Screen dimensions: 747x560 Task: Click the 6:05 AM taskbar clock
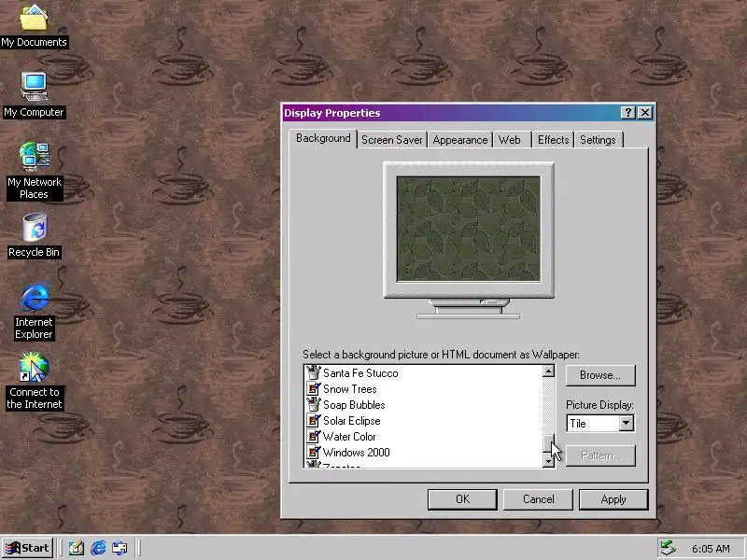(711, 549)
